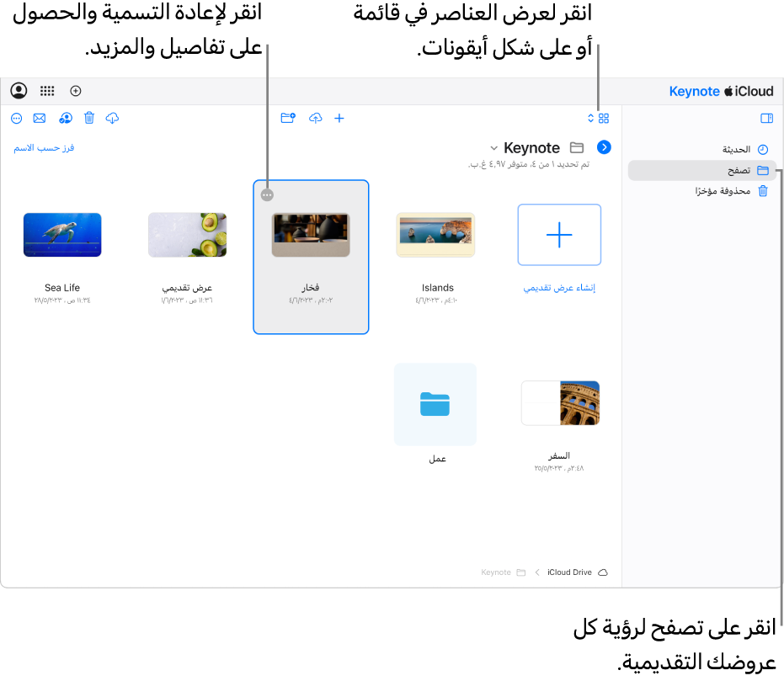Click the circled plus icon in header
Screen dimensions: 784x681
76,91
